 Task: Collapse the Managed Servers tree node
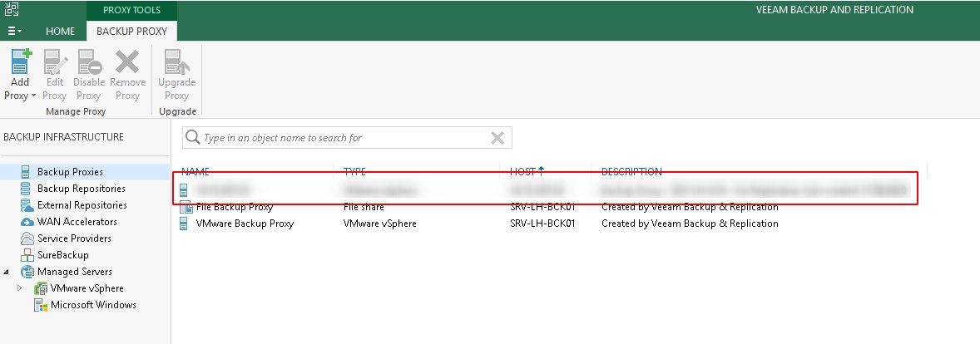(7, 272)
